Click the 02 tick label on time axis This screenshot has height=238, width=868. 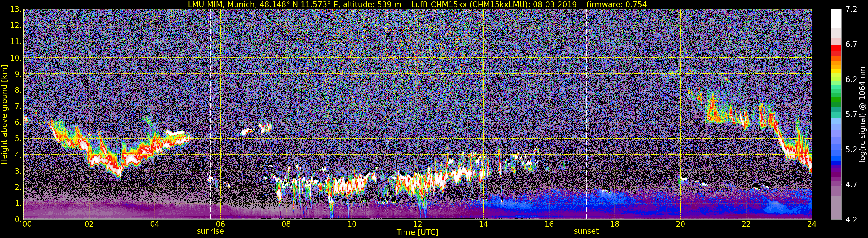click(x=89, y=224)
